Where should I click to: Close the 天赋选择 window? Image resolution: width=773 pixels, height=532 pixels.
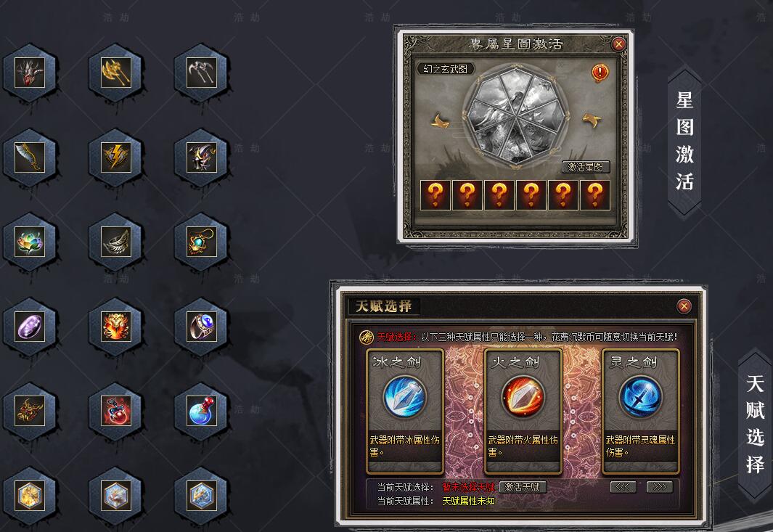[x=684, y=306]
